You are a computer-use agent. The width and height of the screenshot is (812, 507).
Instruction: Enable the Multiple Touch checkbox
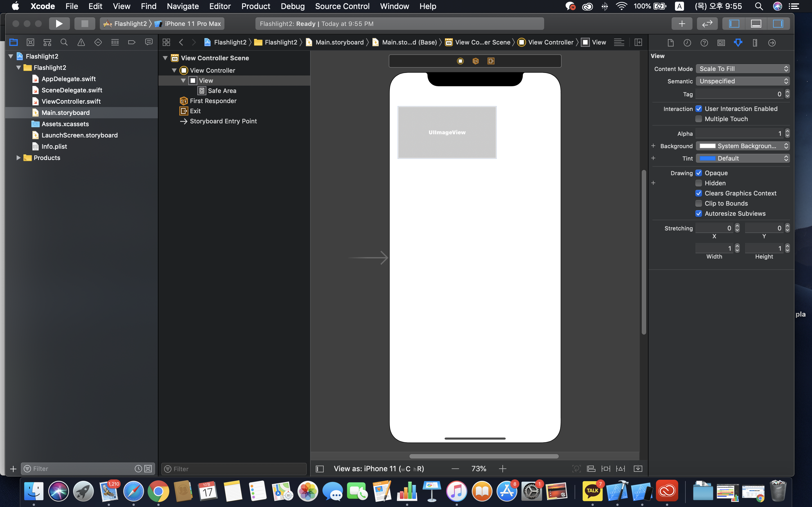click(699, 119)
